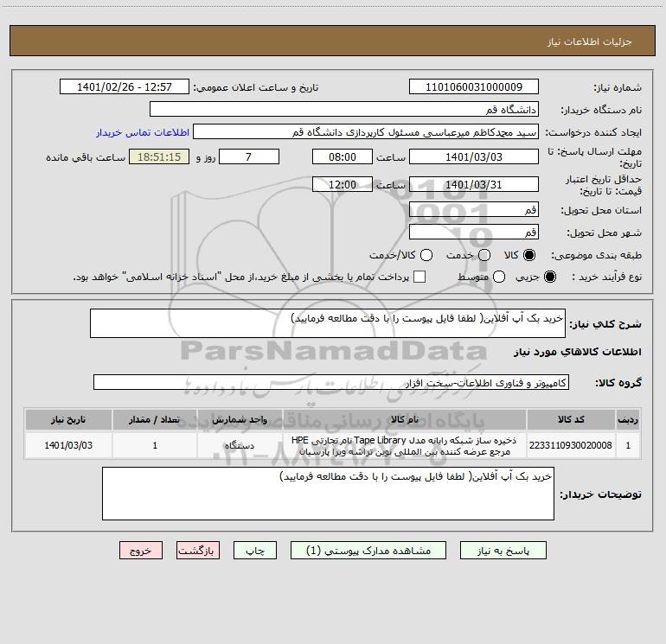
Task: Select the متوسط purchase type radio
Action: [x=499, y=277]
